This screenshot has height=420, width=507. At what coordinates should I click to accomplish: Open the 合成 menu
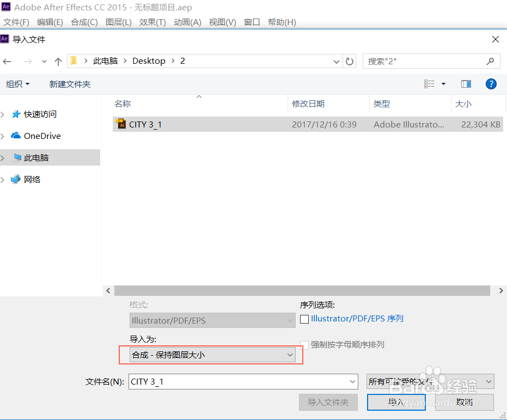click(x=84, y=22)
